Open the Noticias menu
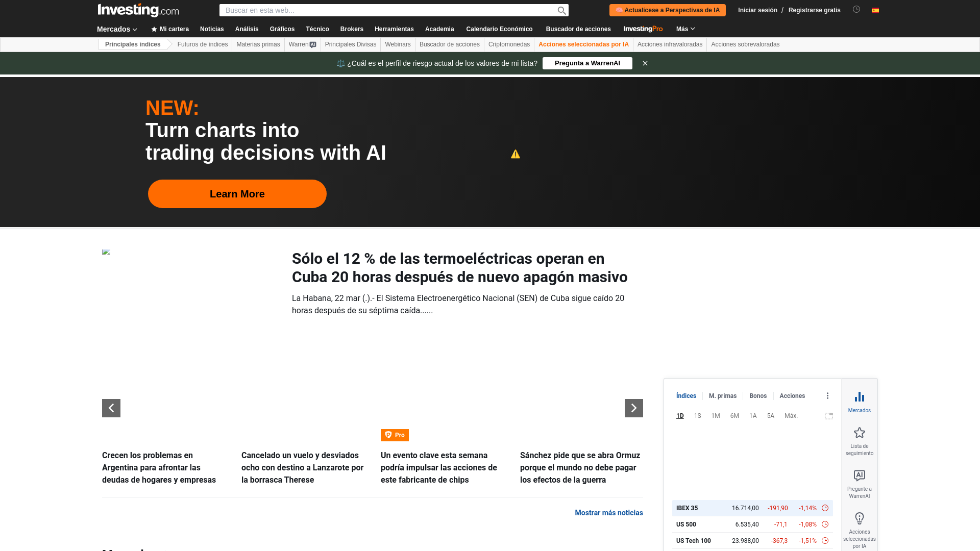Image resolution: width=980 pixels, height=551 pixels. point(212,29)
